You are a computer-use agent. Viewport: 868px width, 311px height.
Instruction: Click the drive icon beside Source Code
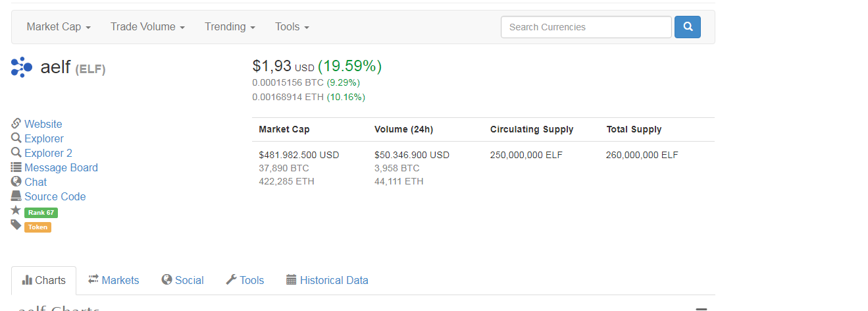coord(16,196)
